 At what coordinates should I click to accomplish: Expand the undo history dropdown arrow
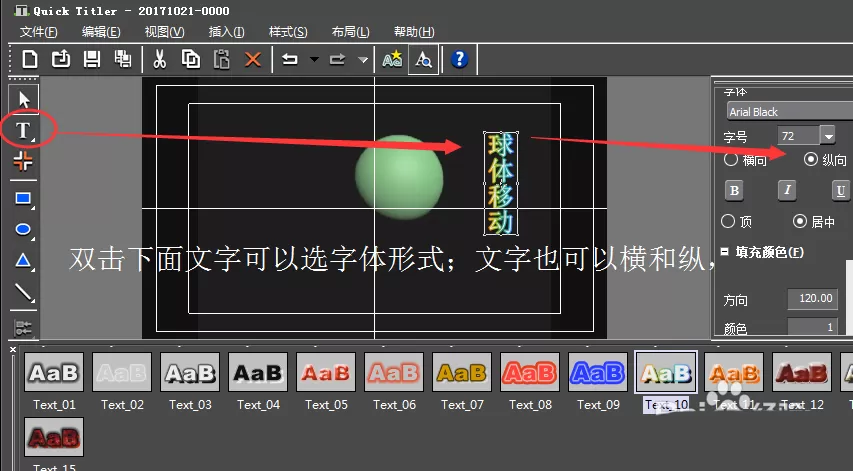pyautogui.click(x=314, y=59)
